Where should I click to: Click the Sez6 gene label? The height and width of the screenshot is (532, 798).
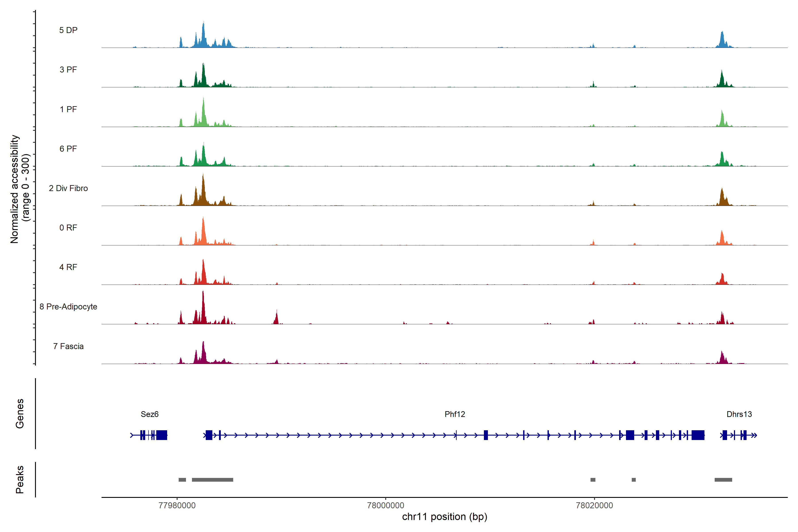tap(150, 414)
